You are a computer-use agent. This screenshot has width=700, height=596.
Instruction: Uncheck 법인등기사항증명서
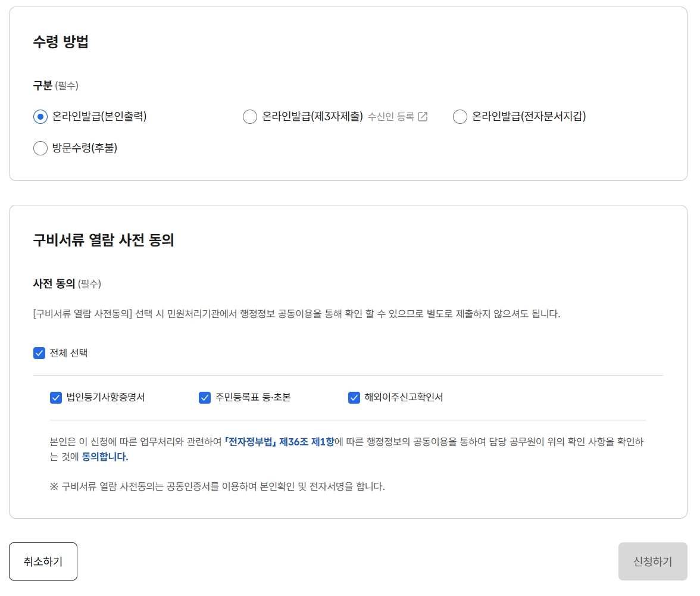(55, 397)
